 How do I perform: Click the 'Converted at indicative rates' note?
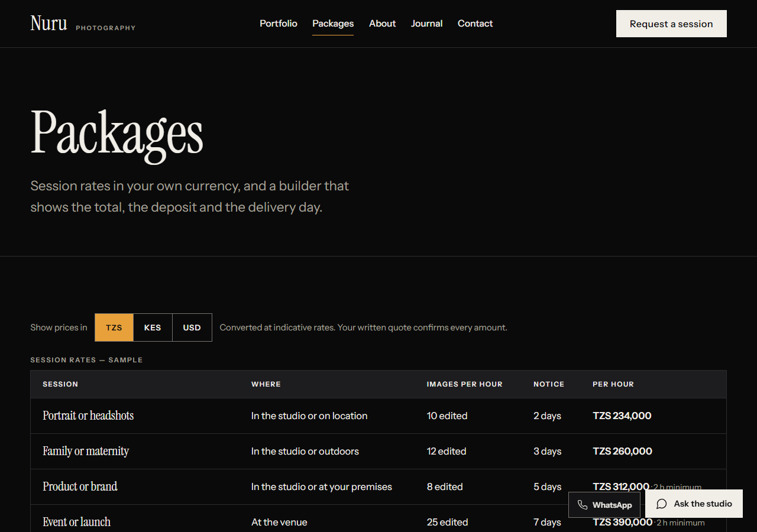(x=363, y=327)
